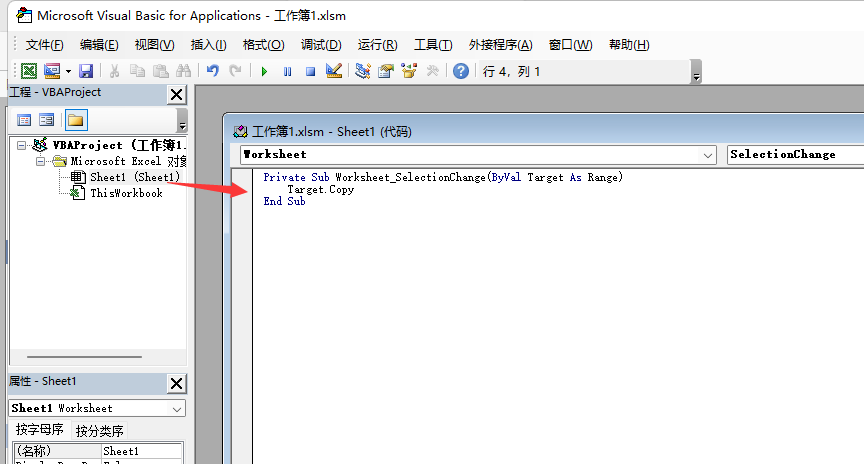Click the project tree horizontal scrollbar
The width and height of the screenshot is (864, 464).
(x=84, y=357)
